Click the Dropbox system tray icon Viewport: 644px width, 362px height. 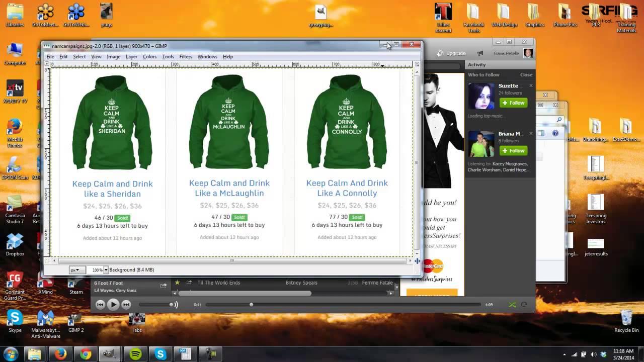point(603,354)
